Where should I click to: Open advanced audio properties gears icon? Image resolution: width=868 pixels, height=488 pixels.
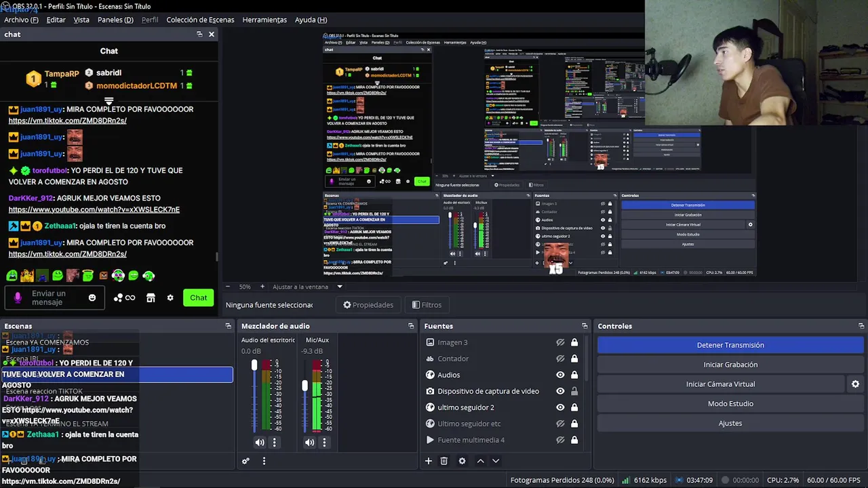[245, 461]
